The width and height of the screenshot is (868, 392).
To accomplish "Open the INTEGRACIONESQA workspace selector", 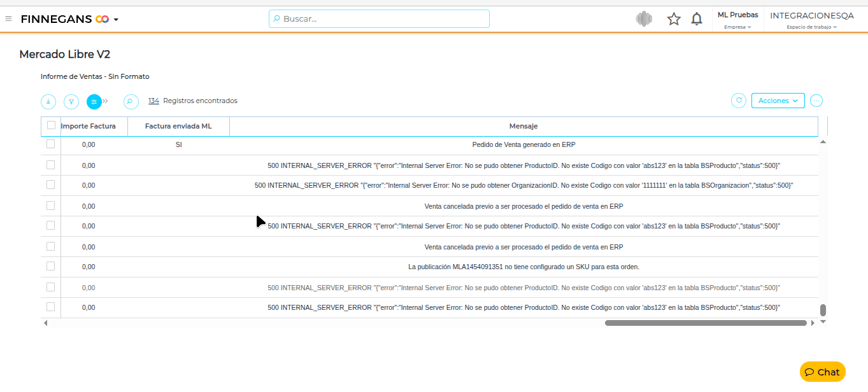I will (812, 20).
